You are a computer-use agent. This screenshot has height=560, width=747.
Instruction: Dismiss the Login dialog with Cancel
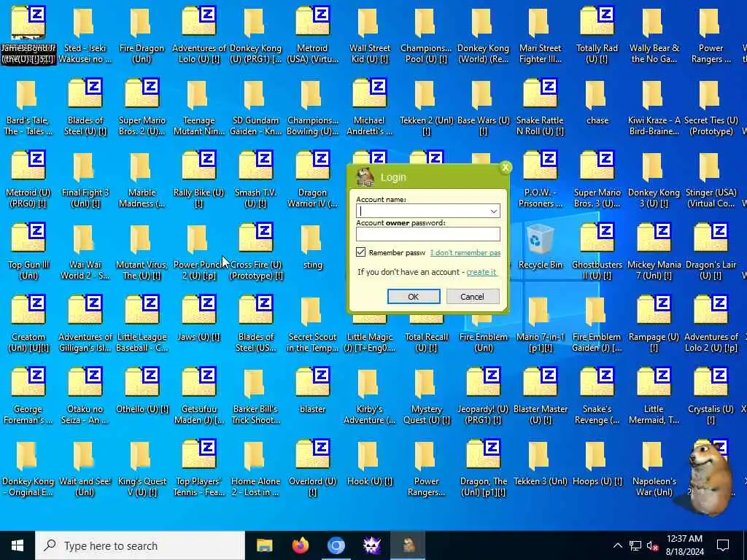(473, 297)
